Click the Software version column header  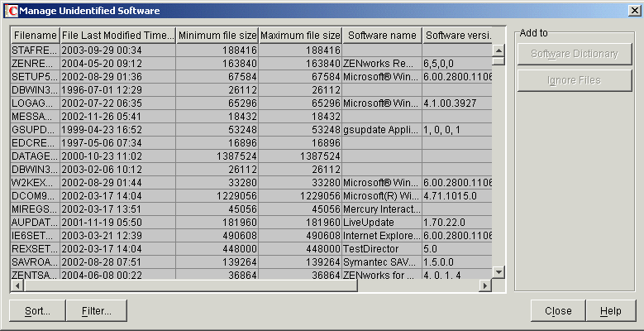(457, 36)
